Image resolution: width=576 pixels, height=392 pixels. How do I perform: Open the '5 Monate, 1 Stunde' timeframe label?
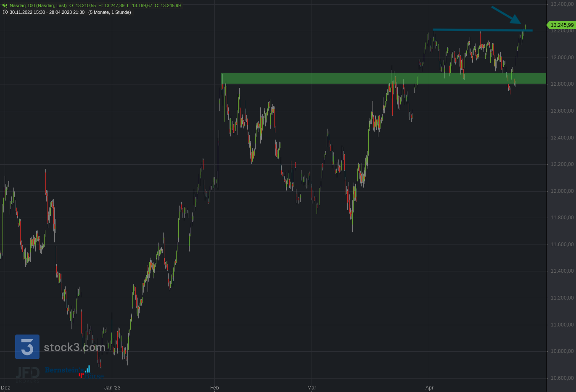109,12
